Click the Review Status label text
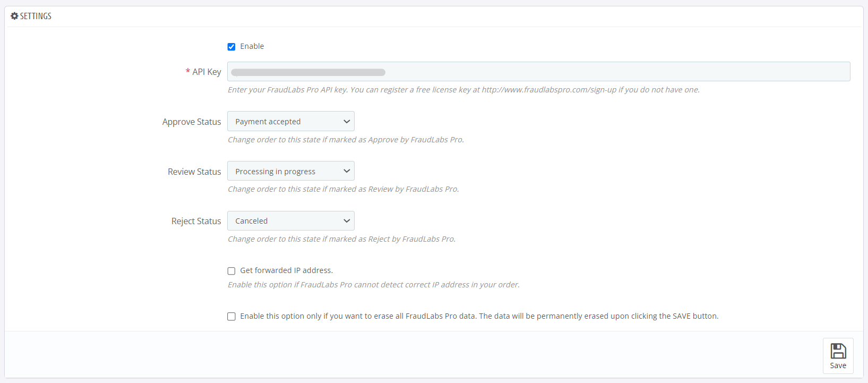 [x=194, y=172]
